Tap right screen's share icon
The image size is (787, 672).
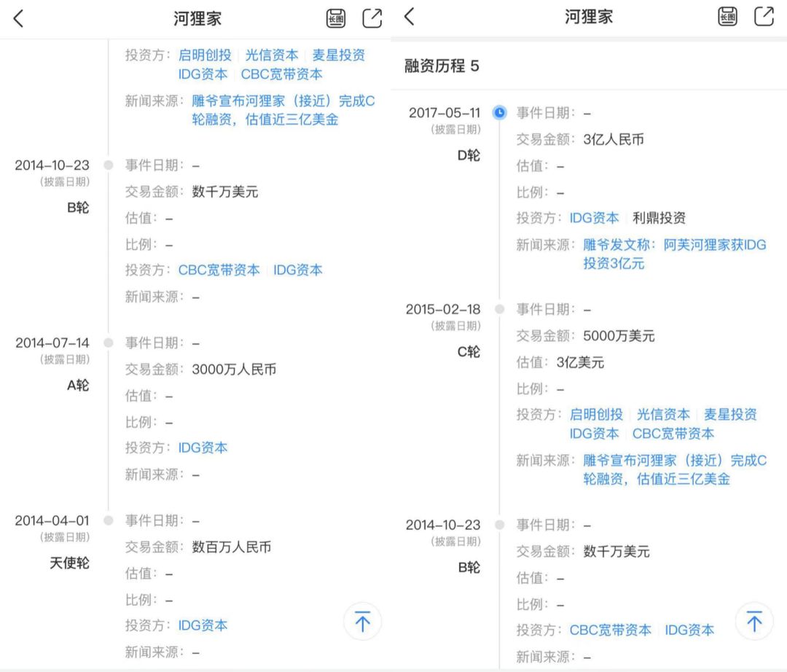click(764, 16)
